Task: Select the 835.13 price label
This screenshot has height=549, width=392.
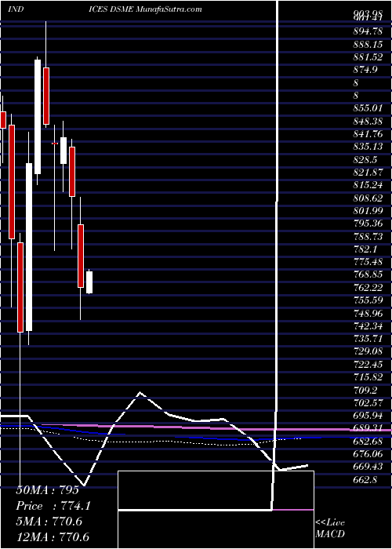Action: (x=368, y=147)
